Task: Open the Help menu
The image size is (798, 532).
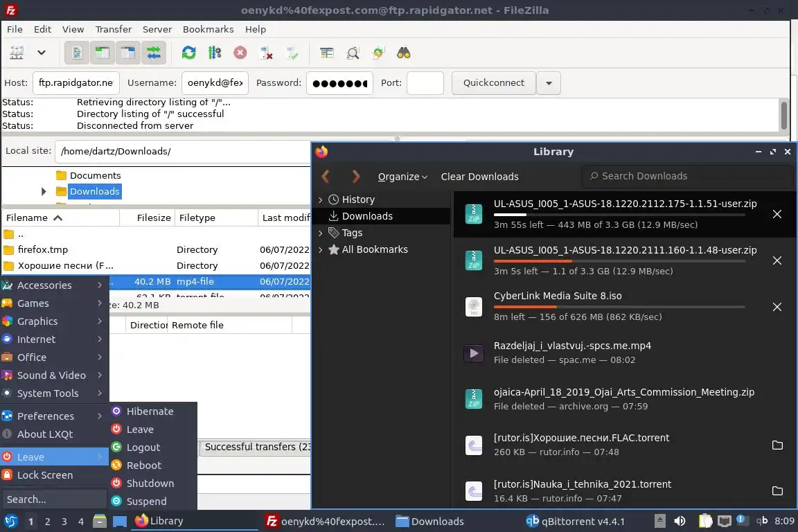Action: 256,29
